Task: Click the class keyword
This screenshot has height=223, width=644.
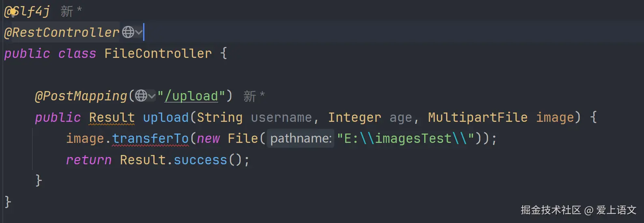Action: coord(77,53)
